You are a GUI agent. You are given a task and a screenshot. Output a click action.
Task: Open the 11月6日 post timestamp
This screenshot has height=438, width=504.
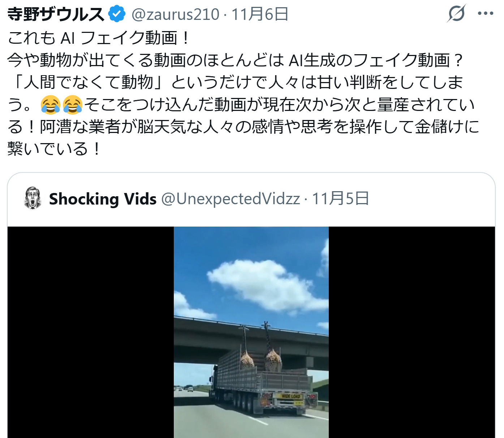coord(260,14)
